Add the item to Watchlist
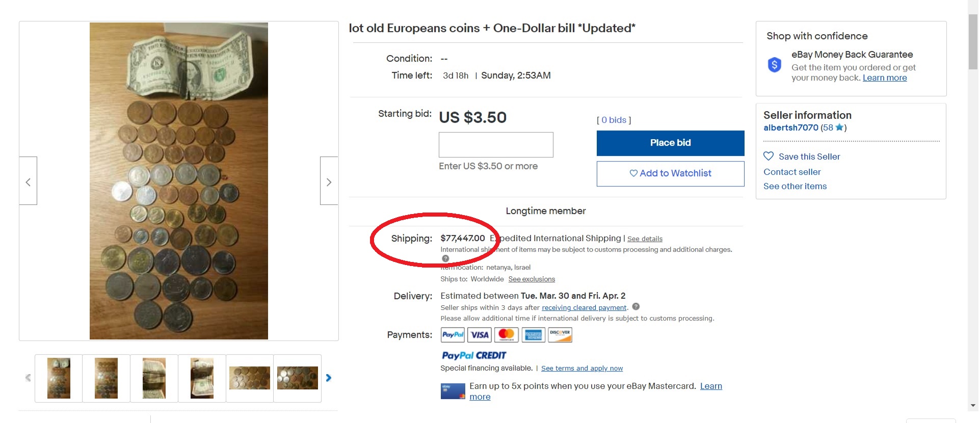The height and width of the screenshot is (423, 980). [670, 174]
